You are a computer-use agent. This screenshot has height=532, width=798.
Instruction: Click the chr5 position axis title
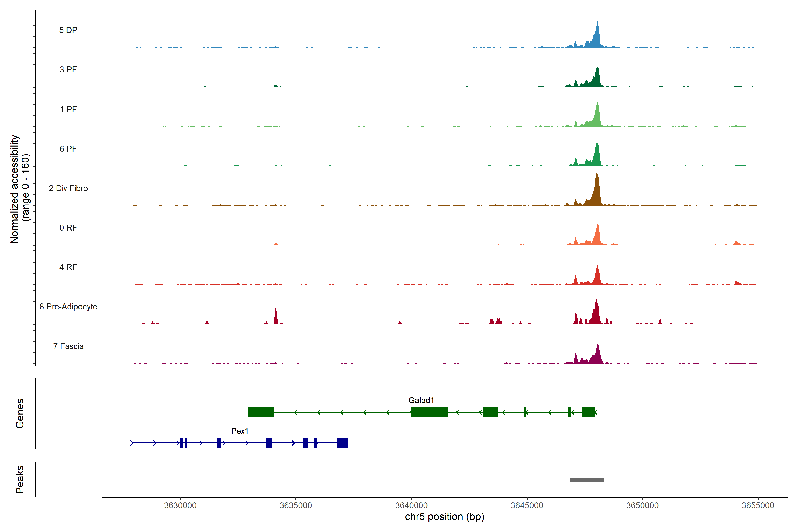444,517
